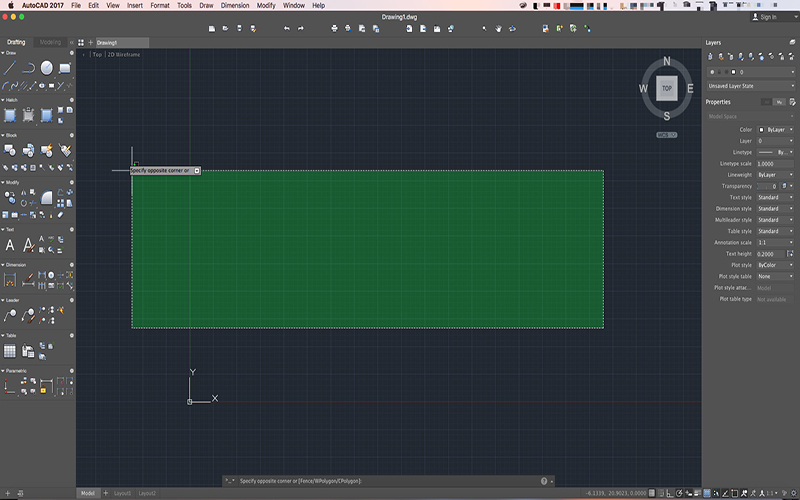Open the Annotation scale 1:1 dropdown
The width and height of the screenshot is (800, 500).
tap(775, 242)
